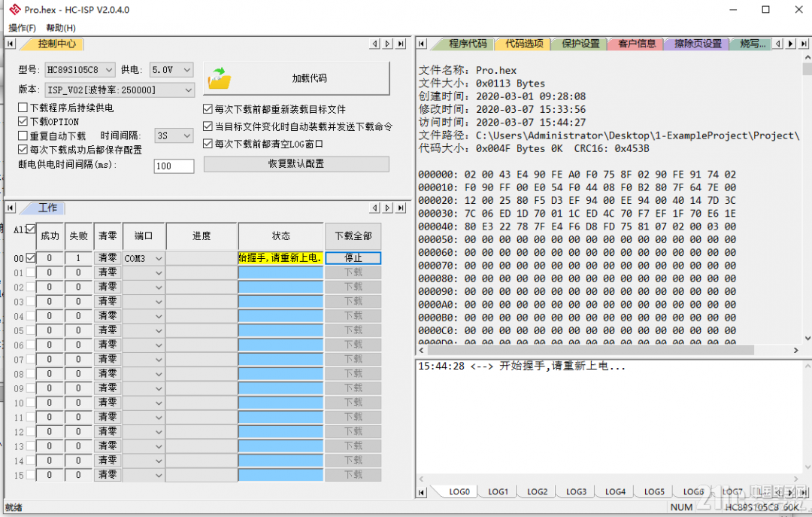Click the HC-ISP application icon in title bar
The height and width of the screenshot is (517, 812).
click(x=14, y=9)
